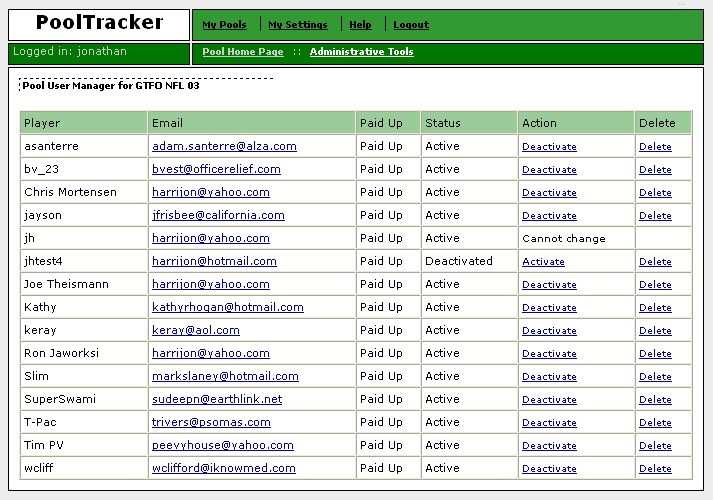
Task: Open My Settings in the navigation bar
Action: [298, 25]
